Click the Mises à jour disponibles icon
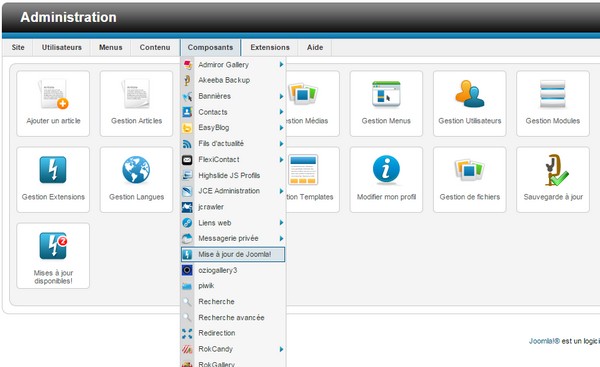Image resolution: width=600 pixels, height=367 pixels. tap(53, 246)
